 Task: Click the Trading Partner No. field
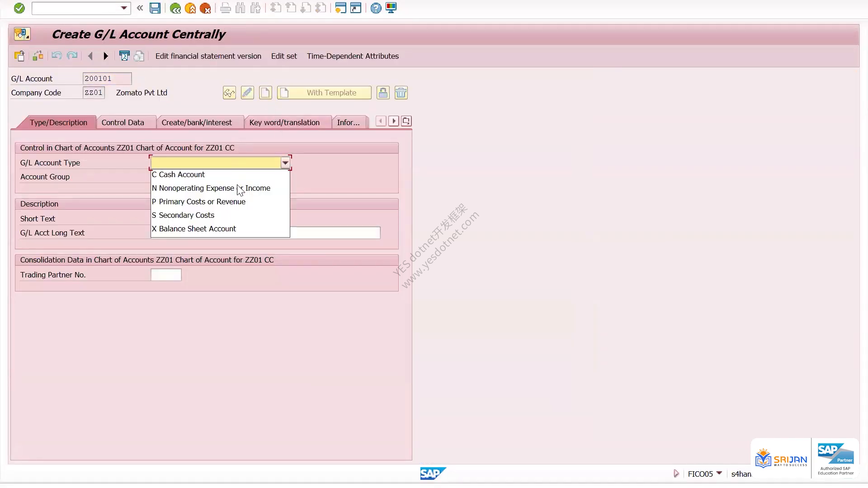pos(166,275)
